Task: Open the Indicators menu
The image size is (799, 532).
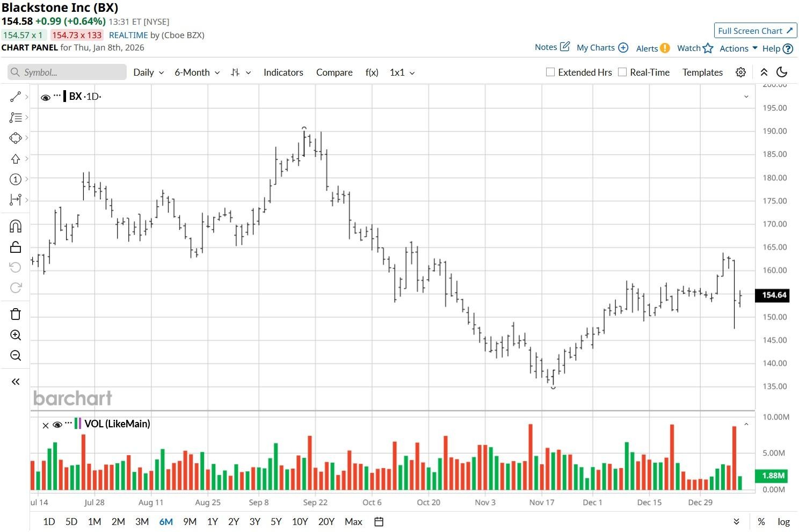Action: click(284, 72)
